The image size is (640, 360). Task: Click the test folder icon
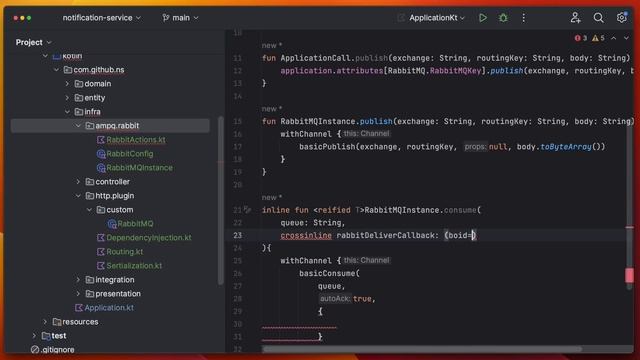click(x=46, y=336)
